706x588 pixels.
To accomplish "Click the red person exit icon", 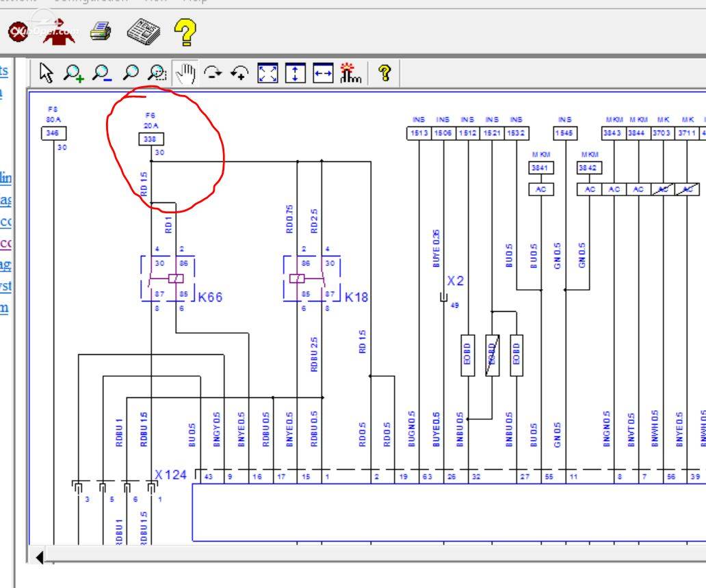I will tap(59, 31).
